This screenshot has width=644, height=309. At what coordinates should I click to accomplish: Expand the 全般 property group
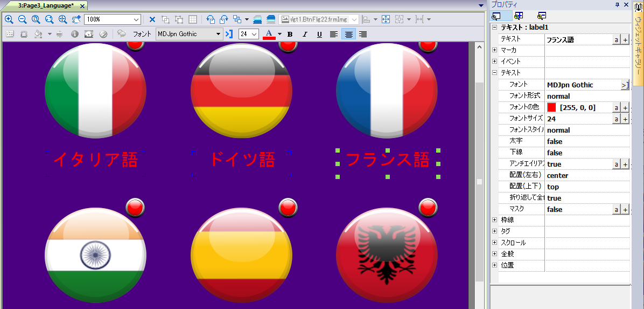point(494,254)
